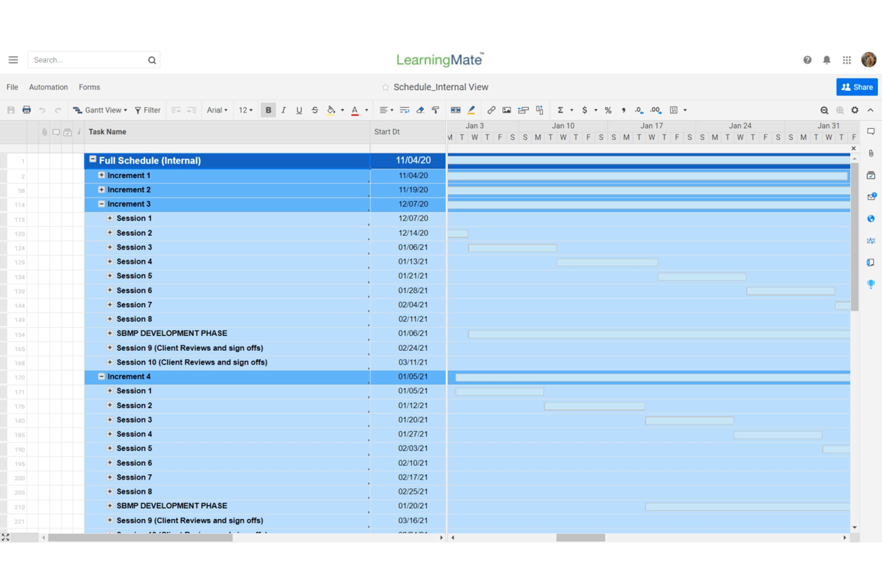The height and width of the screenshot is (588, 882).
Task: Open attachments panel in right sidebar
Action: point(871,153)
